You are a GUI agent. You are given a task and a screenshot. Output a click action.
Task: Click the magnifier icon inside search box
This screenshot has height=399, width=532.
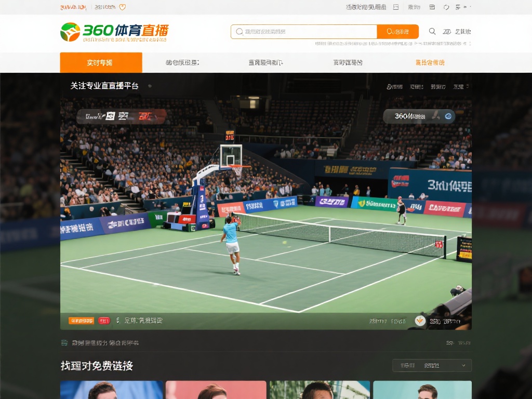239,32
